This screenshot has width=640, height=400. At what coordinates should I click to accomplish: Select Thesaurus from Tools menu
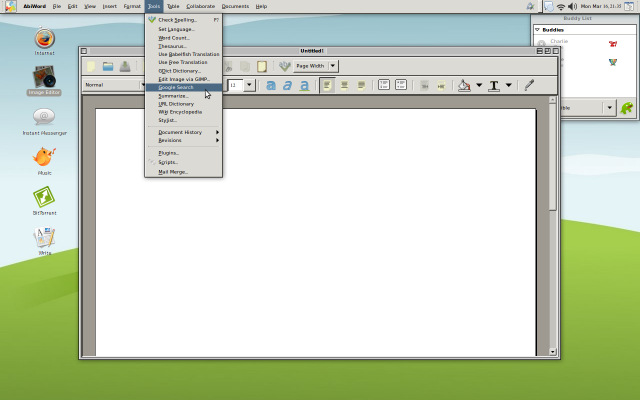click(184, 46)
